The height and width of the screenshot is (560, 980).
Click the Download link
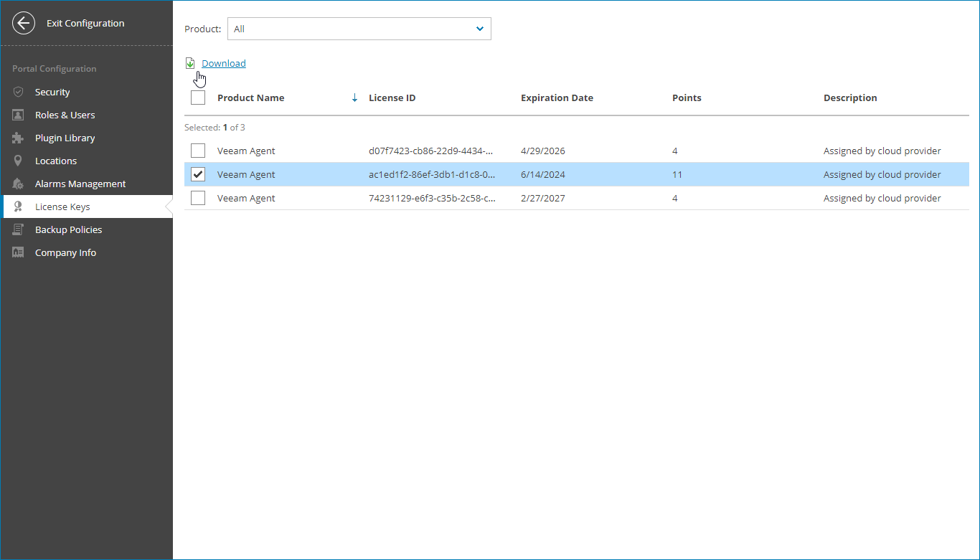click(224, 63)
